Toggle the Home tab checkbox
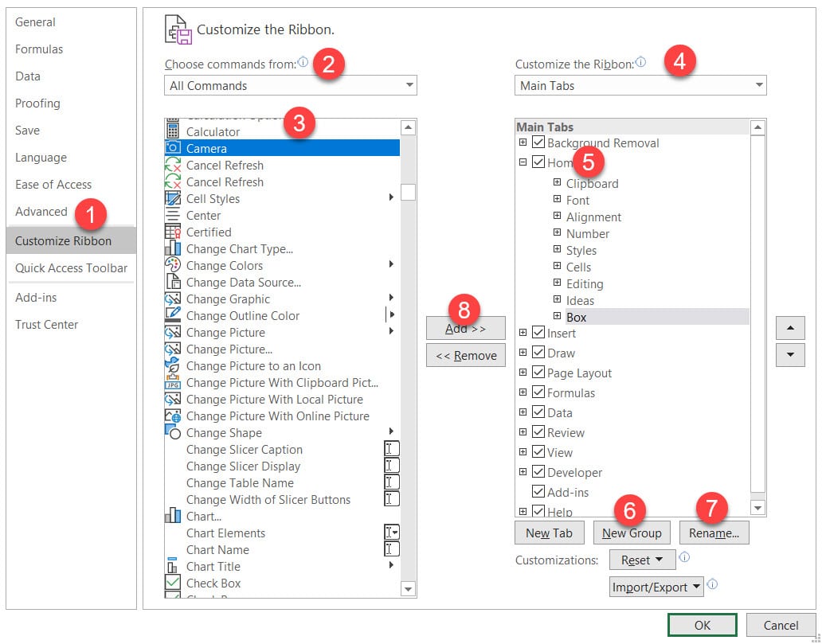Viewport: 822px width, 644px height. [538, 162]
